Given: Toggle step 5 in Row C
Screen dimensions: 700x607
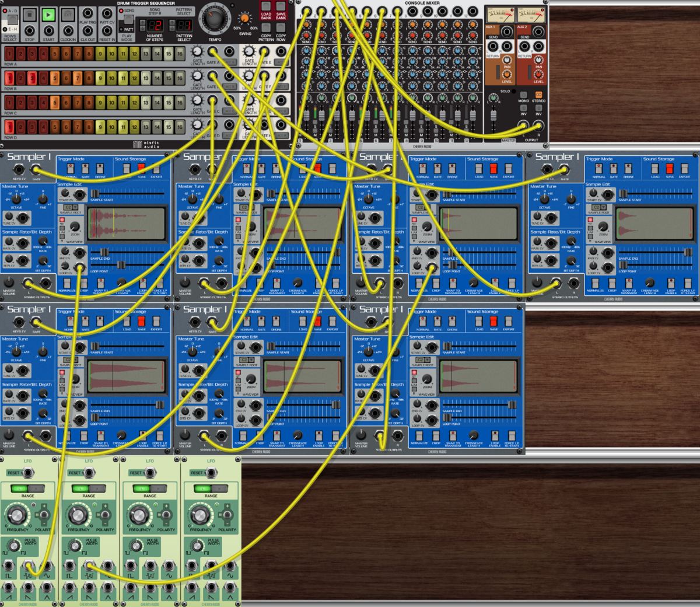Looking at the screenshot, I should click(55, 103).
